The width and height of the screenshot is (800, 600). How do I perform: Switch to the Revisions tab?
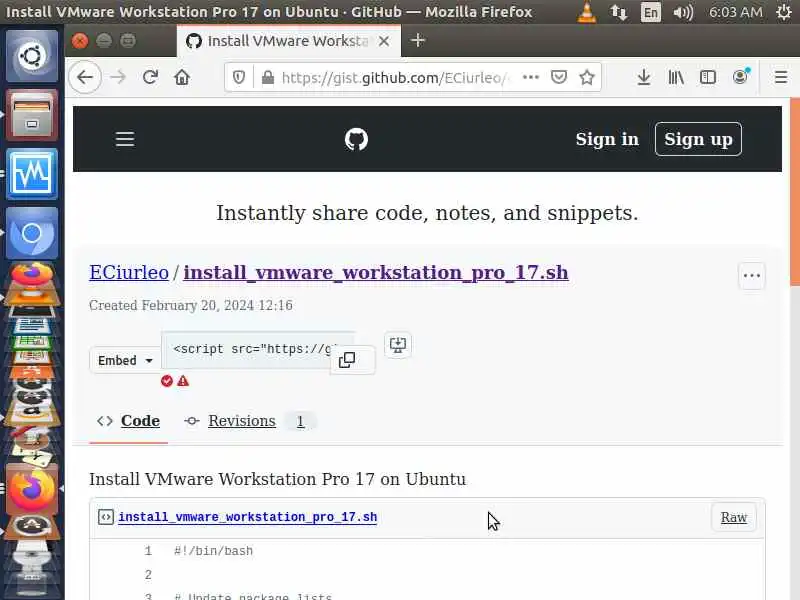coord(250,421)
